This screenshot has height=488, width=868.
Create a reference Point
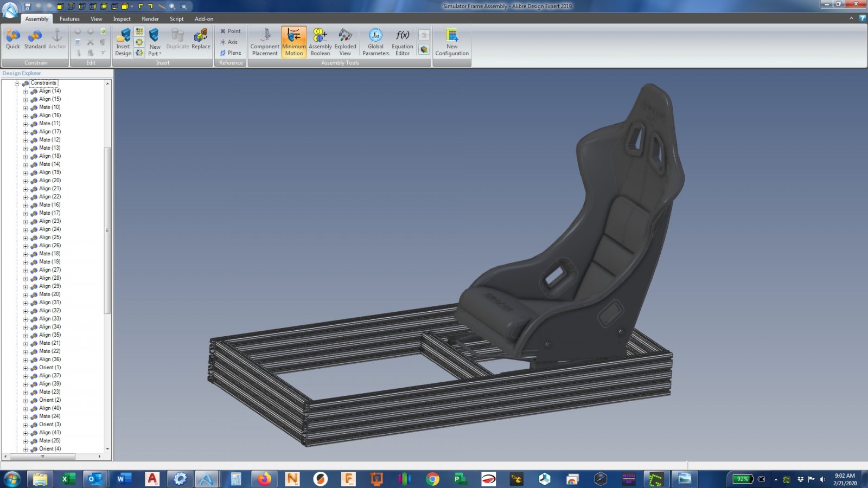[x=231, y=31]
